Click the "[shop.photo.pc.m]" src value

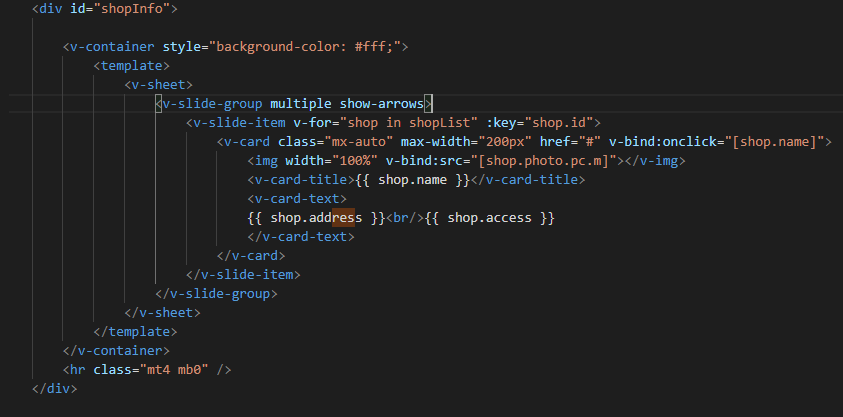(x=544, y=161)
